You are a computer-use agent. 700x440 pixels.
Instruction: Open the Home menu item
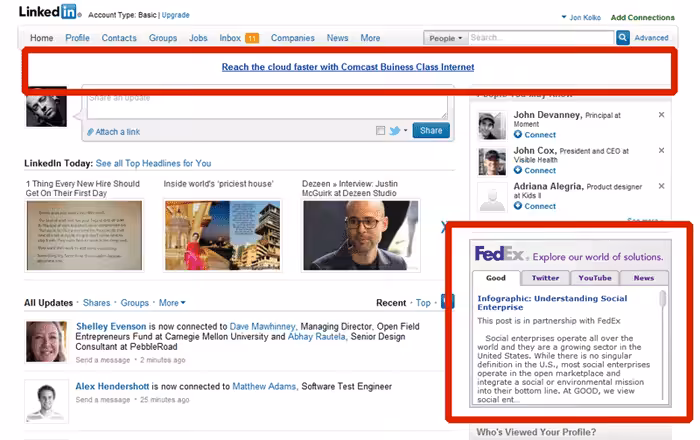pyautogui.click(x=42, y=38)
